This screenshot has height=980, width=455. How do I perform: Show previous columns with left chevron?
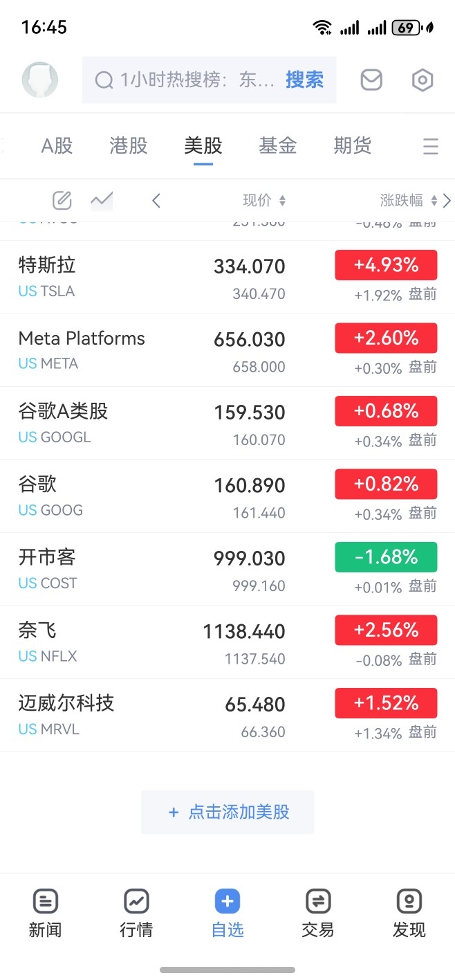point(156,201)
